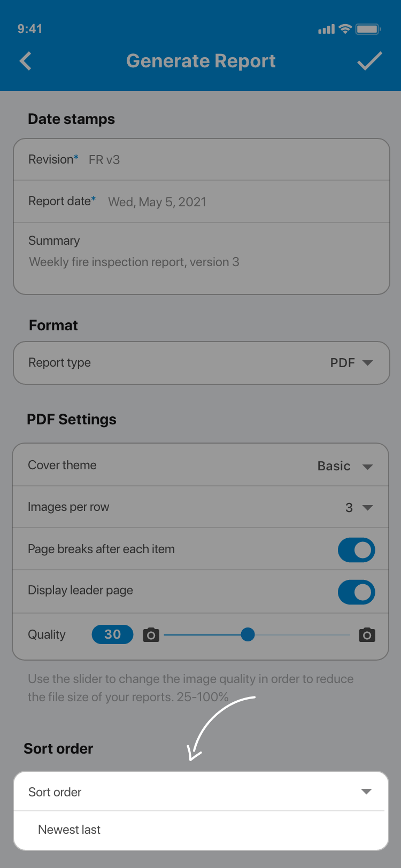Screen dimensions: 401x868
Task: Tap the small camera icon left of slider
Action: pyautogui.click(x=151, y=635)
